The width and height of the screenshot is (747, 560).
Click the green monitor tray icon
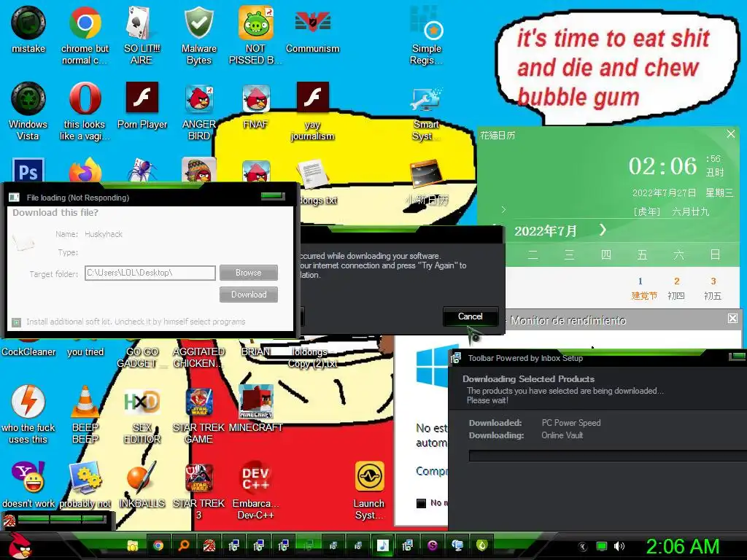click(x=601, y=547)
